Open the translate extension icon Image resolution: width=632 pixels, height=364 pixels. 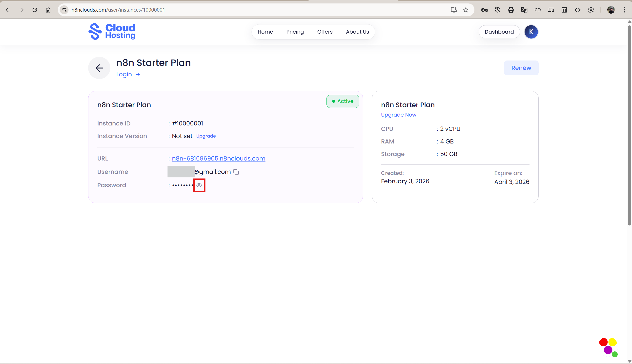(524, 10)
